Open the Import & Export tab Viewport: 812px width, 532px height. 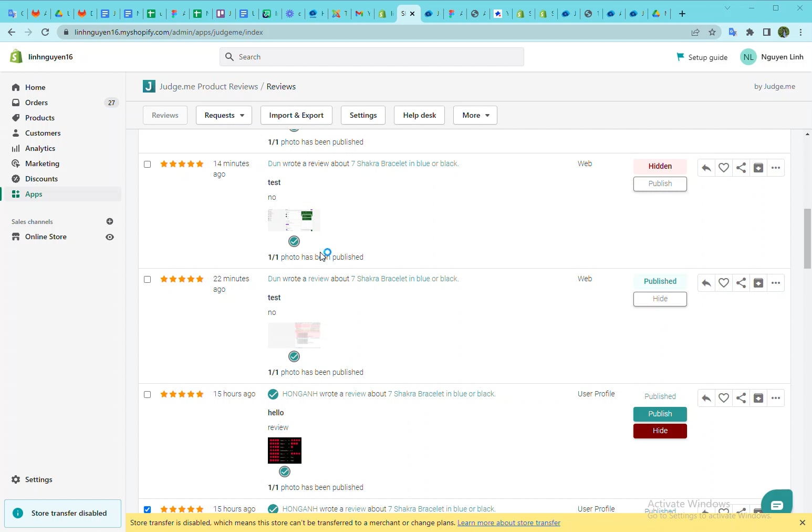[296, 115]
